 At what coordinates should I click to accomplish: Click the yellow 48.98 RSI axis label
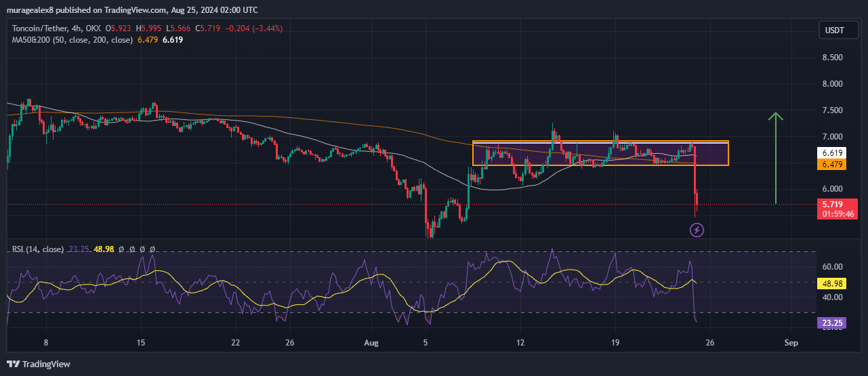[x=833, y=283]
